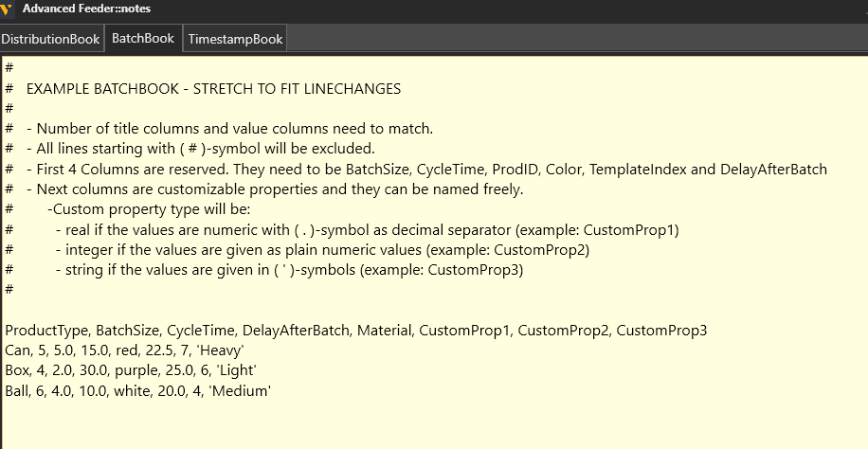Click the empty area below the Ball row
868x449 pixels.
coord(434,424)
